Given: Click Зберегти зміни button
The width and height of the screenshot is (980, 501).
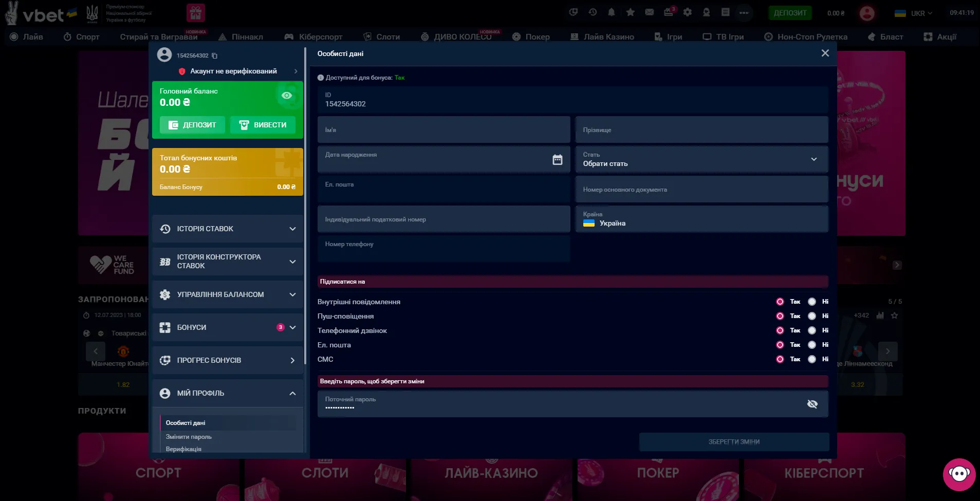Looking at the screenshot, I should click(734, 442).
